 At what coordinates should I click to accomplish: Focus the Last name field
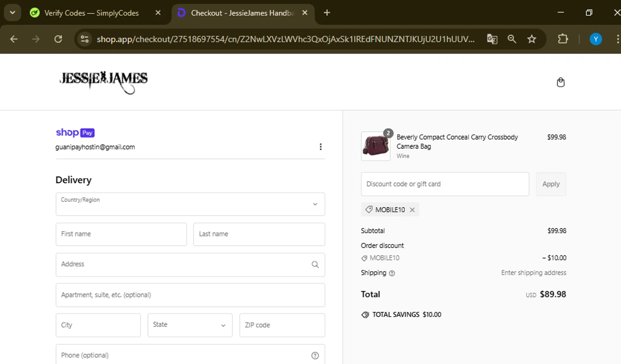[259, 234]
